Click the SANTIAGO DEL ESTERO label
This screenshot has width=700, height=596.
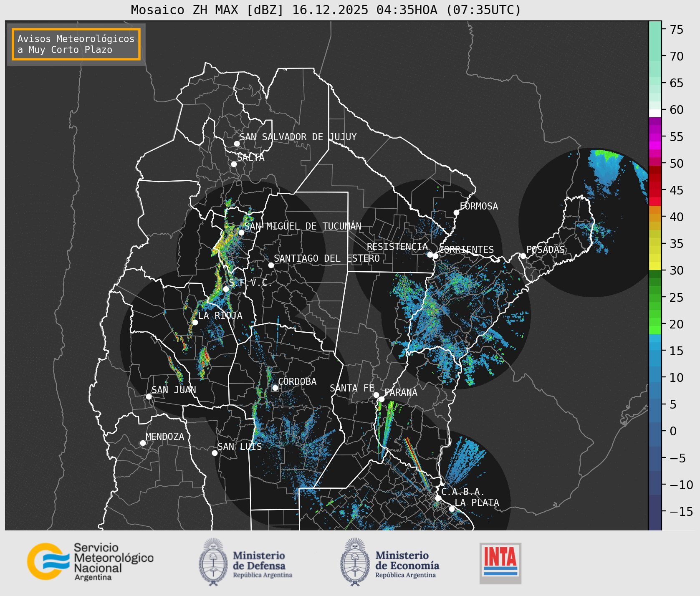point(327,258)
